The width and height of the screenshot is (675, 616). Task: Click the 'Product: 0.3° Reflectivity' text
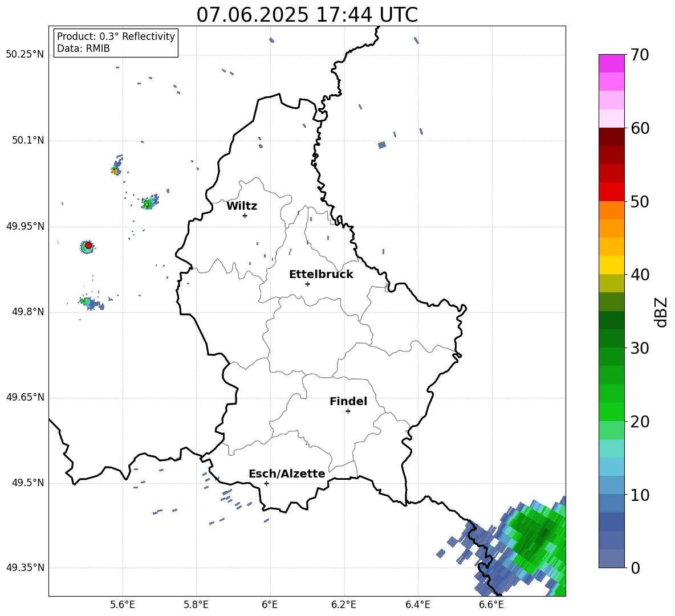tap(116, 36)
